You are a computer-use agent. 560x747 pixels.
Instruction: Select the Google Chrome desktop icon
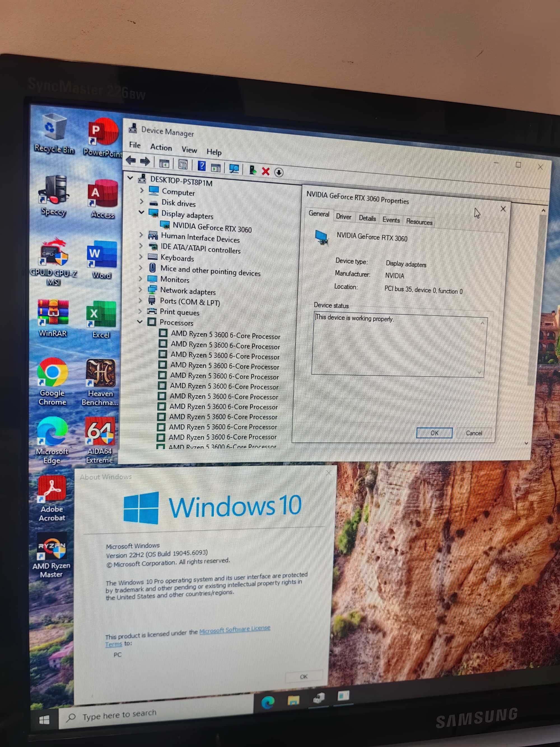coord(52,382)
